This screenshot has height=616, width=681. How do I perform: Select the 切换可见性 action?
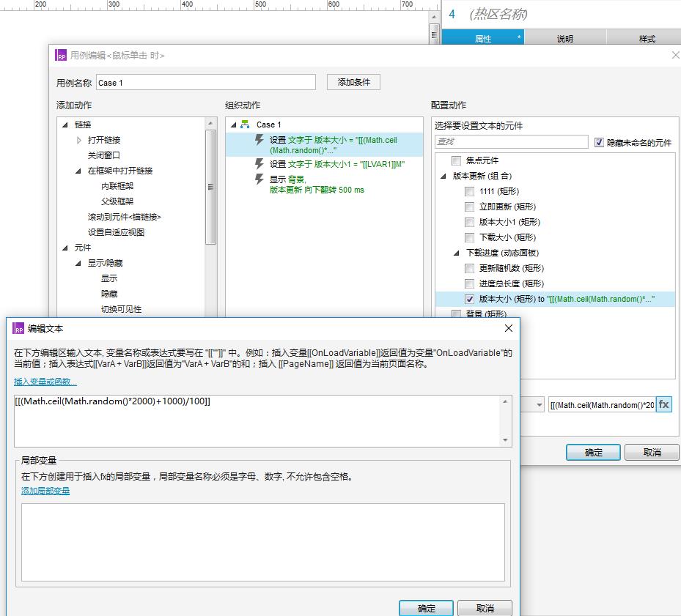[x=121, y=309]
